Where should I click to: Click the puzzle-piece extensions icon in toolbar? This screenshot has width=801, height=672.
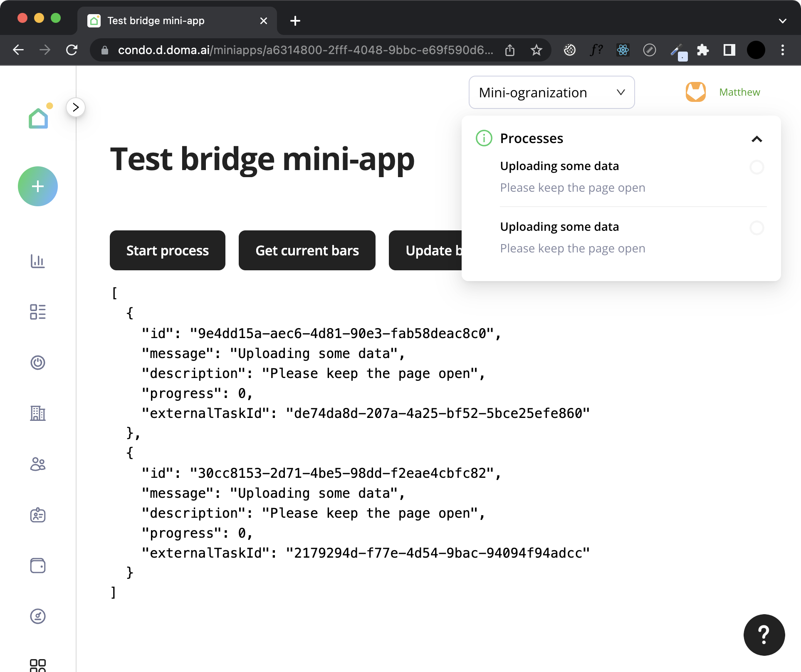(703, 50)
